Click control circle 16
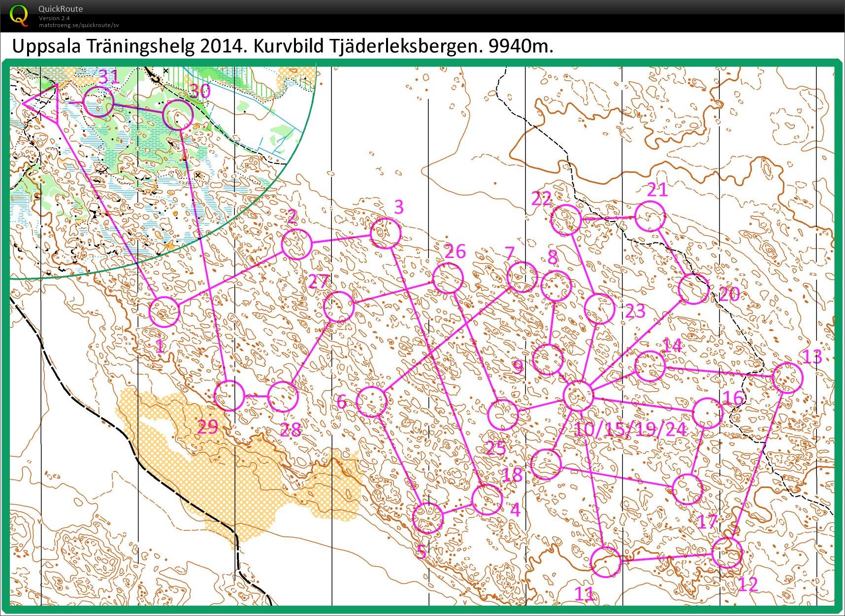The height and width of the screenshot is (616, 845). click(708, 413)
